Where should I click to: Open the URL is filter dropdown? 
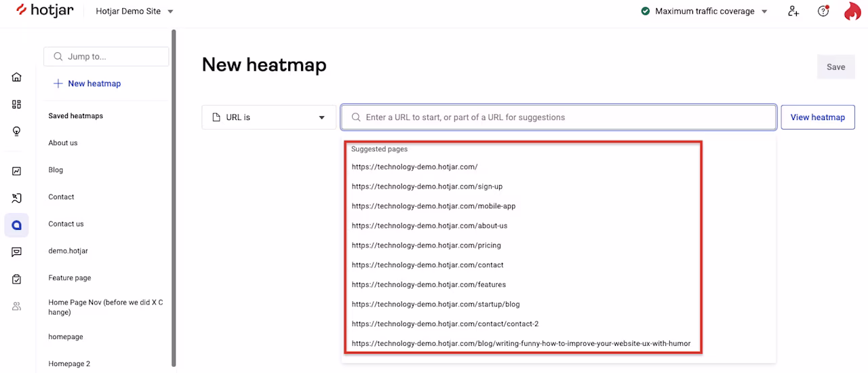tap(269, 117)
